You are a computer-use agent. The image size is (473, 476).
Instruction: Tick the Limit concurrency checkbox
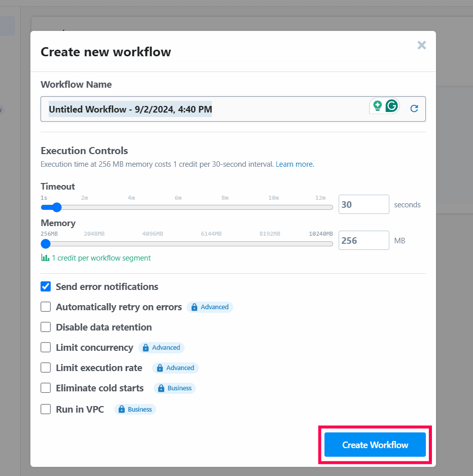tap(46, 348)
